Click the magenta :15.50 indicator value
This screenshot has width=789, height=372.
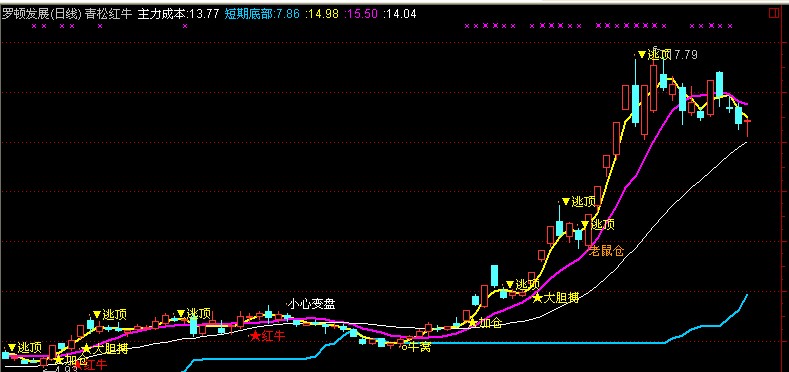361,14
